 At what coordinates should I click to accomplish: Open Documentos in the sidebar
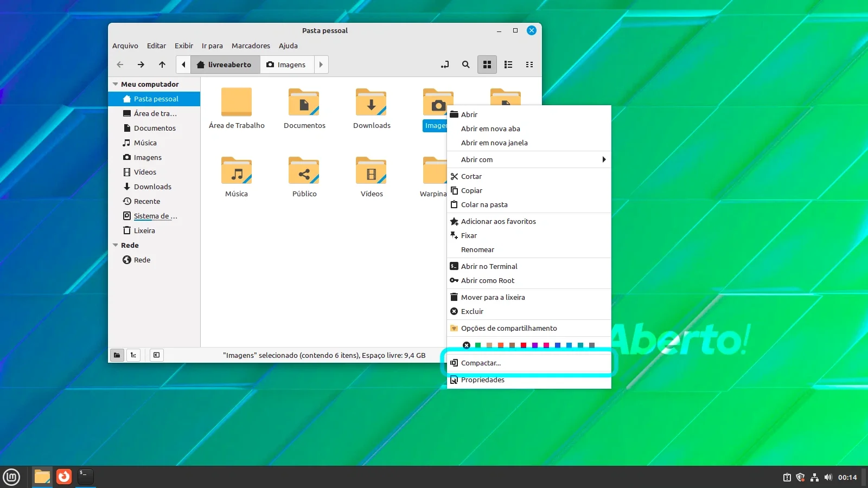pos(154,129)
